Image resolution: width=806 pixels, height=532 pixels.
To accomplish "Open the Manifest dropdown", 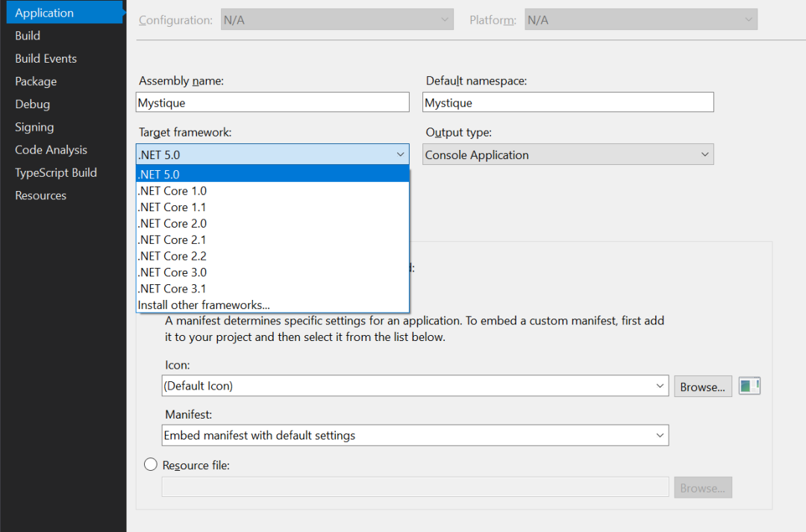I will point(415,435).
